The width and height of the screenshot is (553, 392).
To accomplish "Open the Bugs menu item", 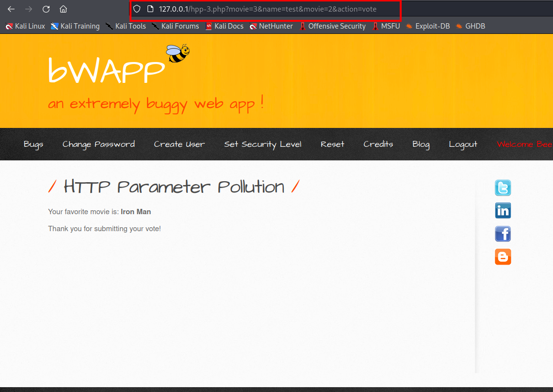I will (x=33, y=144).
